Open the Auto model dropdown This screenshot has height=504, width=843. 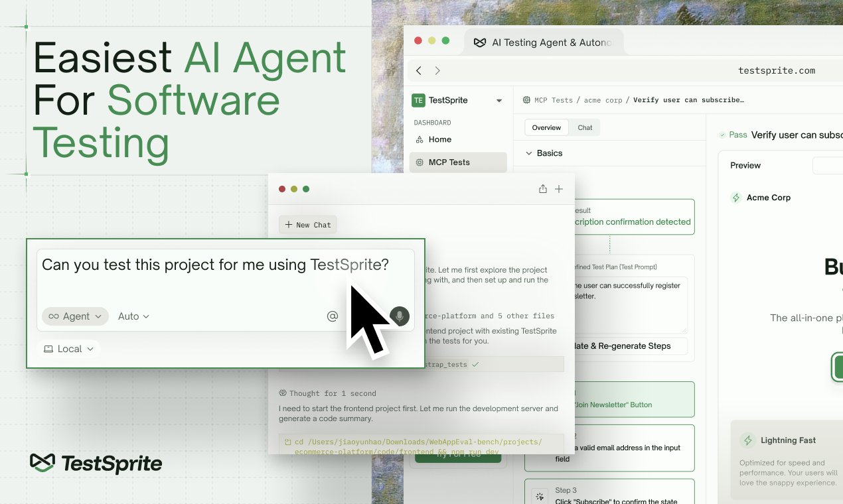[x=133, y=316]
